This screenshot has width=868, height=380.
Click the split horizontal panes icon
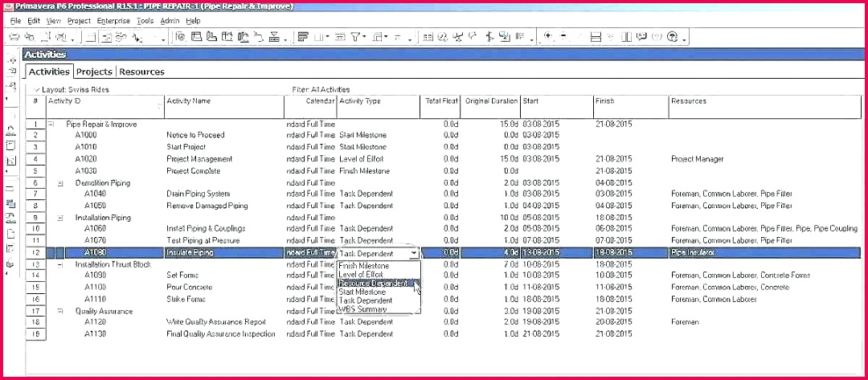(x=596, y=37)
